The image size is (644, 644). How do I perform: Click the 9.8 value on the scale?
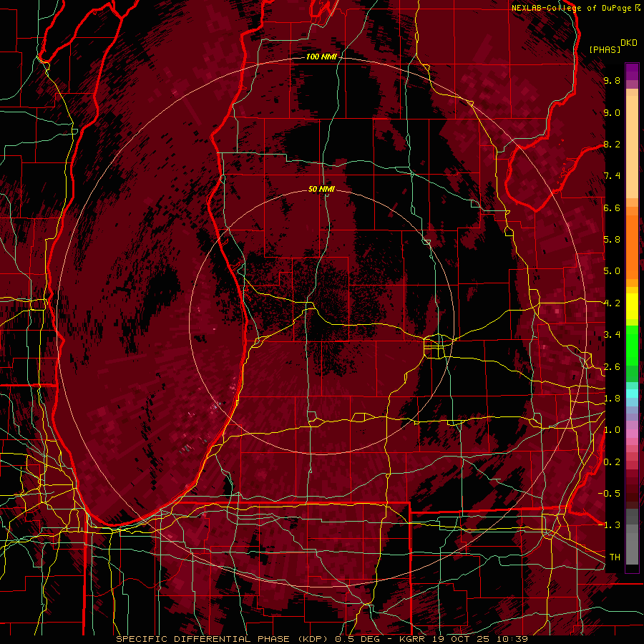point(612,80)
